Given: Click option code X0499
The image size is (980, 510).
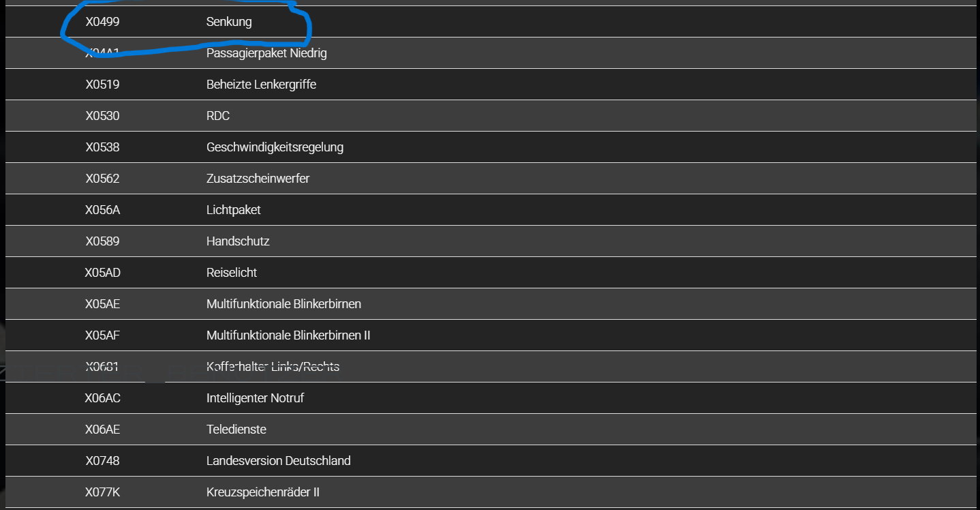Looking at the screenshot, I should click(x=102, y=22).
